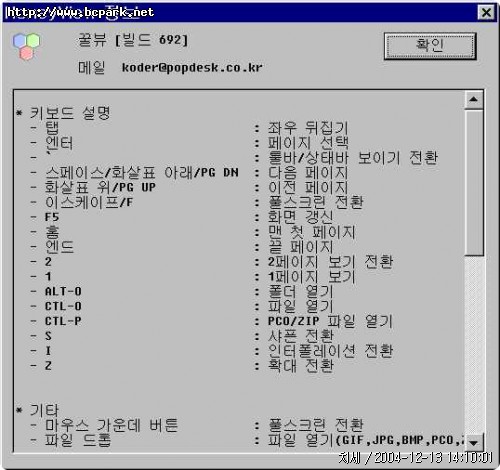Click the email koder@popdesk.co.kr

(x=192, y=68)
